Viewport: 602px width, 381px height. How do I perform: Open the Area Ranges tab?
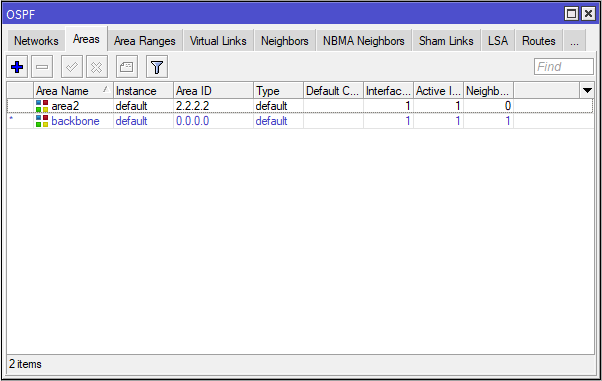145,41
